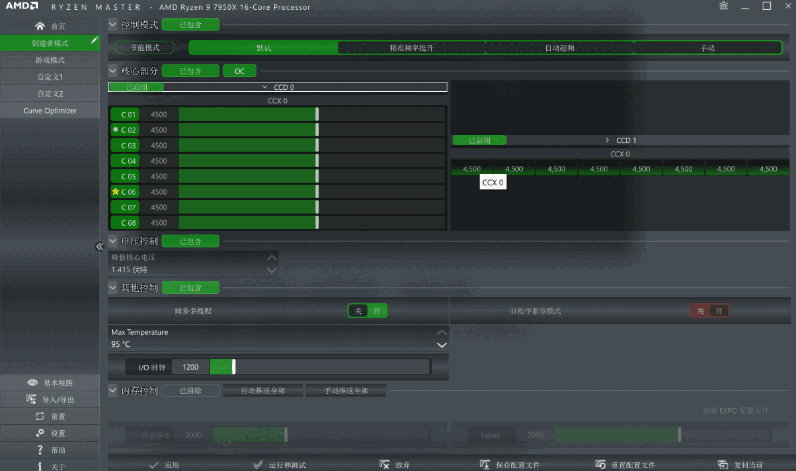Click Apply in the bottom bar
This screenshot has height=471, width=796.
164,465
